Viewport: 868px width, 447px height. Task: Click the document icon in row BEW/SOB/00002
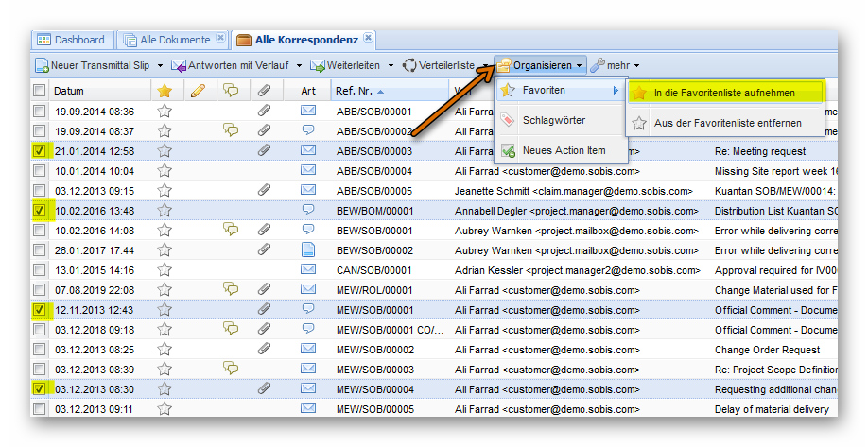pos(308,250)
